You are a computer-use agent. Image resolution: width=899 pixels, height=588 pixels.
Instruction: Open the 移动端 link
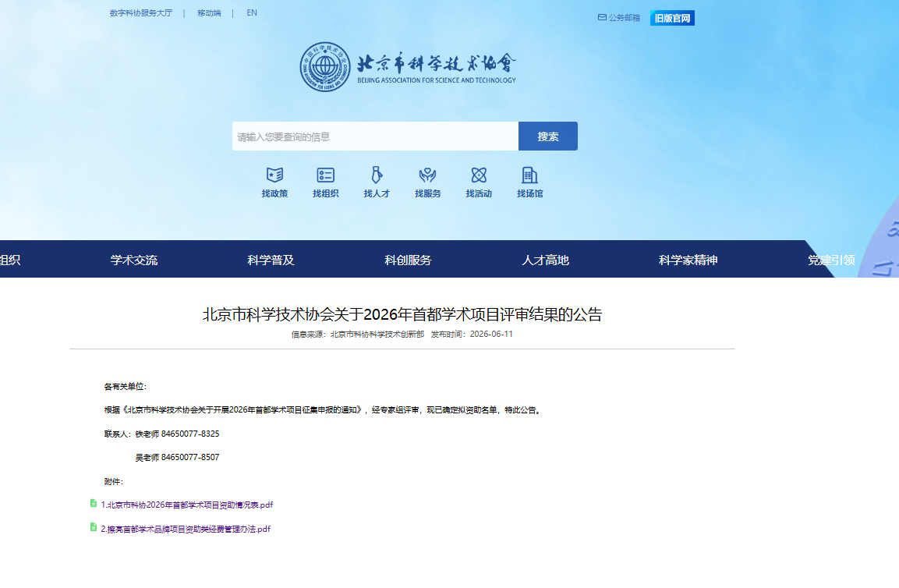[x=209, y=12]
